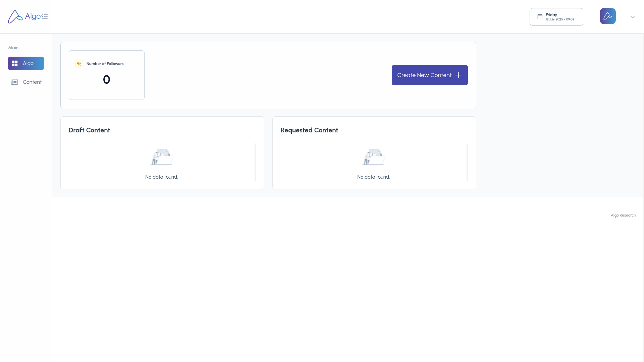The width and height of the screenshot is (644, 362).
Task: Collapse sidebar with the menu toggle icon
Action: pyautogui.click(x=45, y=17)
